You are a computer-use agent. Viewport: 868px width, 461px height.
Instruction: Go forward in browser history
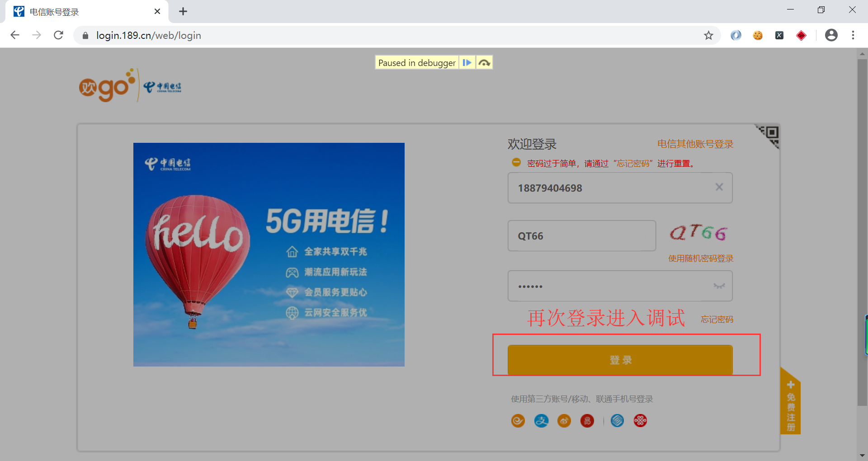pos(37,35)
